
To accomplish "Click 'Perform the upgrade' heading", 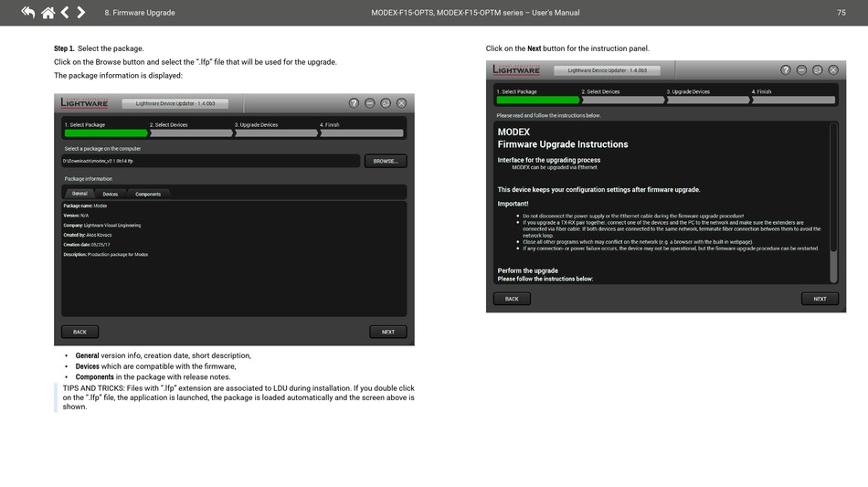I will tap(527, 270).
